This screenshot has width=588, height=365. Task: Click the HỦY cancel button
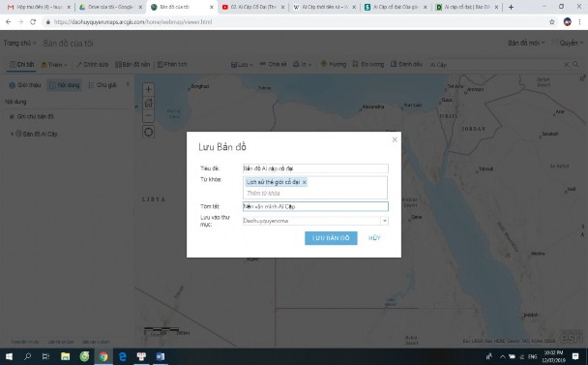374,238
